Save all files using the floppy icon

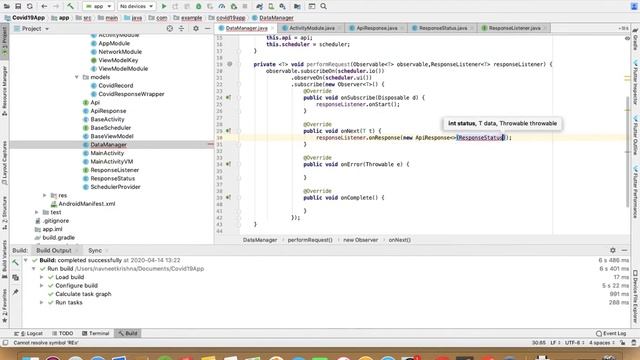click(18, 6)
